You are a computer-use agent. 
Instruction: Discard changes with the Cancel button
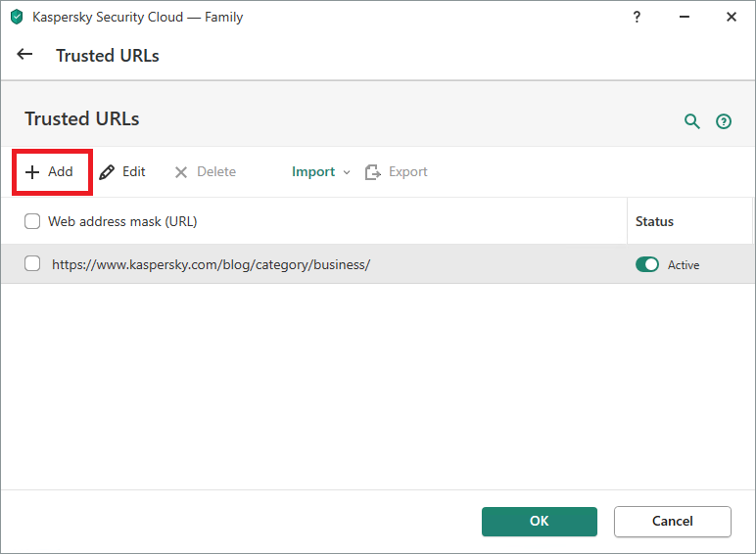[x=672, y=522]
